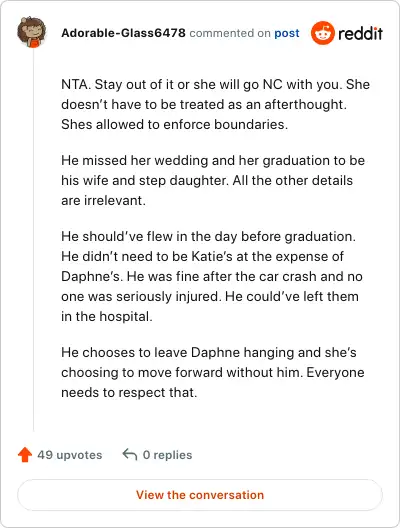Click the Adorable-Glass6478 user avatar
400x528 pixels.
31,32
